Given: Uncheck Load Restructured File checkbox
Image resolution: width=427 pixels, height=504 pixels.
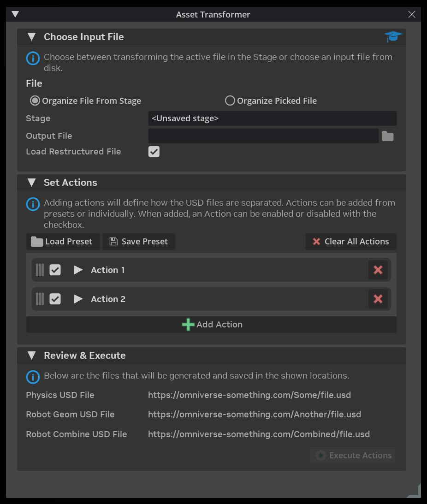Looking at the screenshot, I should (154, 152).
